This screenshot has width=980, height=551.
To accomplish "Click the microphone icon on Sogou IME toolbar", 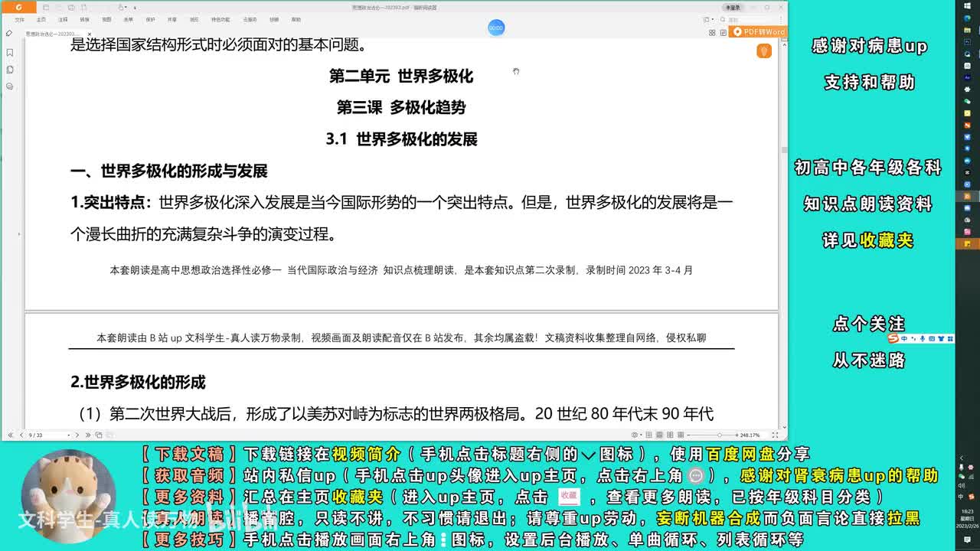I will pyautogui.click(x=923, y=338).
